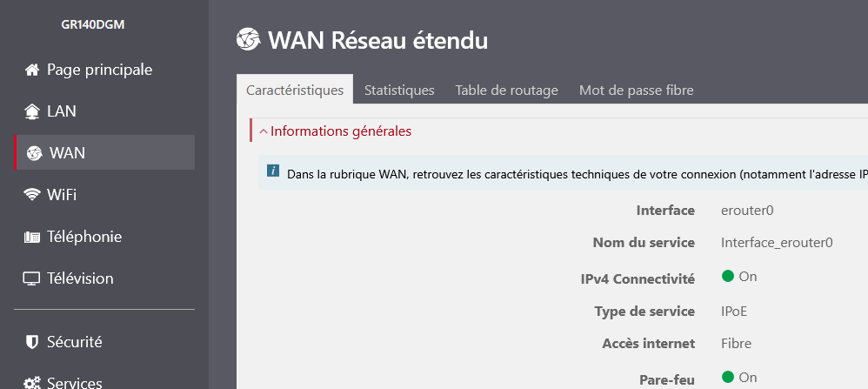The height and width of the screenshot is (389, 868).
Task: Click the Sécurité shield icon
Action: (32, 342)
